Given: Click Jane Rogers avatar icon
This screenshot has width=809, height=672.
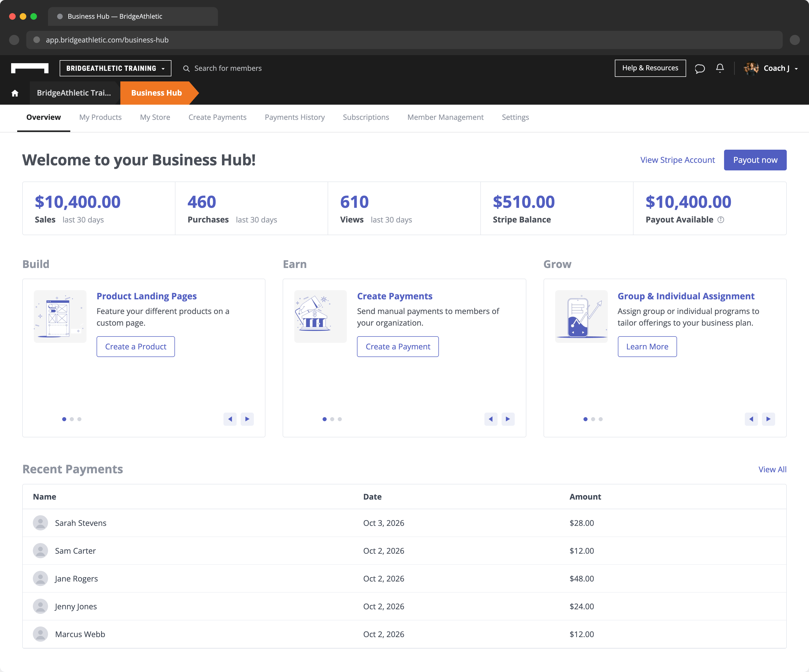Looking at the screenshot, I should [x=40, y=578].
